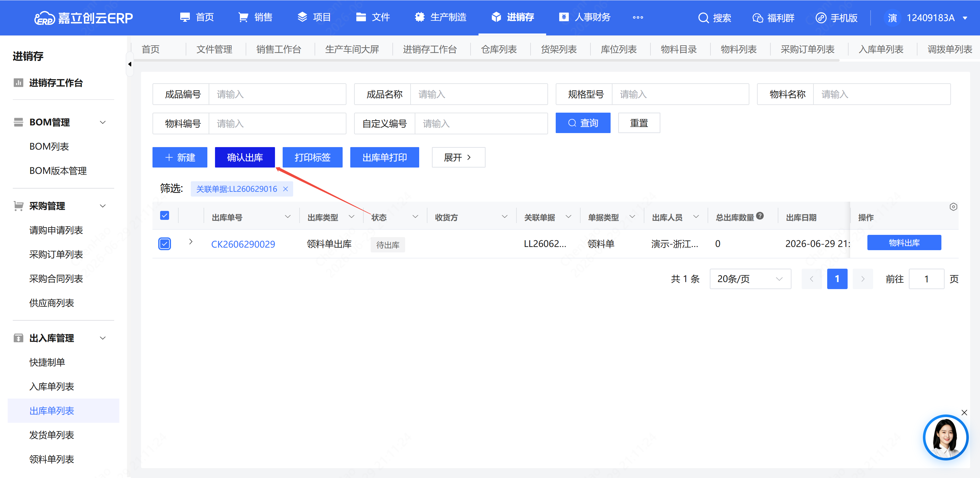This screenshot has width=980, height=478.
Task: Open the 手机版 mobile icon
Action: pos(821,18)
